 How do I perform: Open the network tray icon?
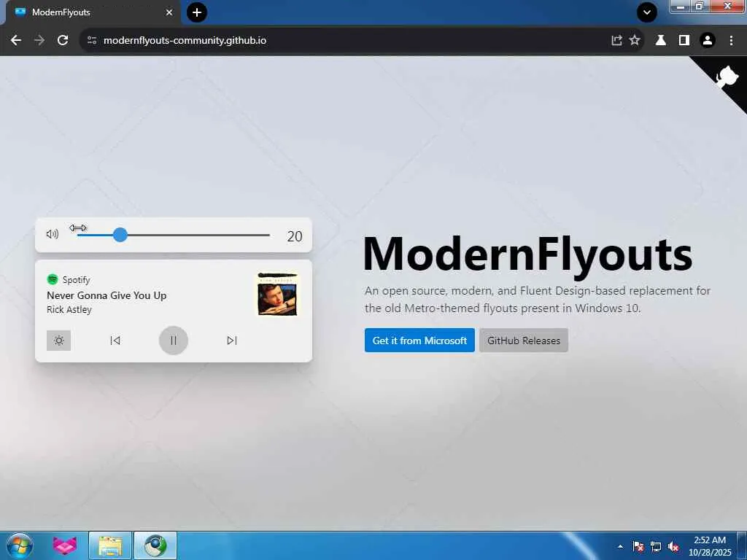point(656,546)
